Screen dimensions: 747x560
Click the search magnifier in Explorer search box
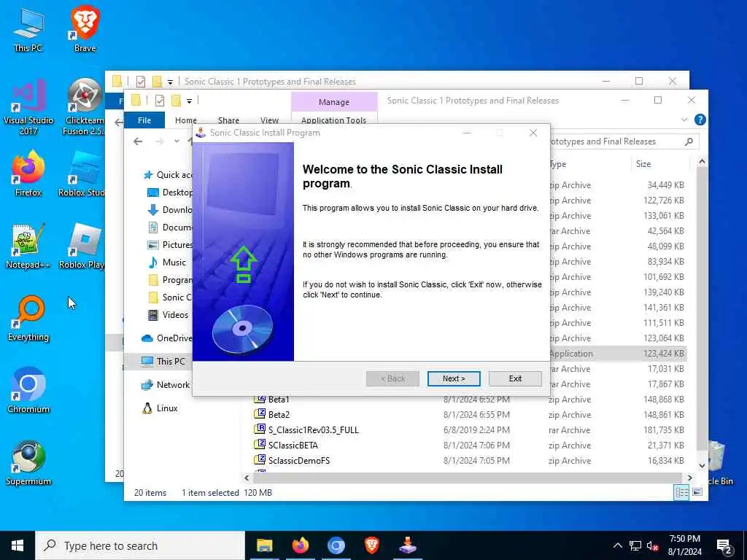point(689,141)
